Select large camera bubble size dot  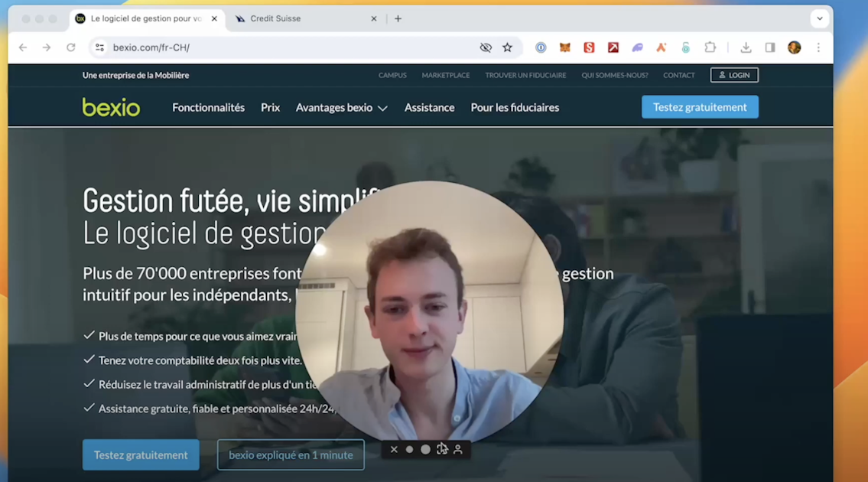click(425, 449)
